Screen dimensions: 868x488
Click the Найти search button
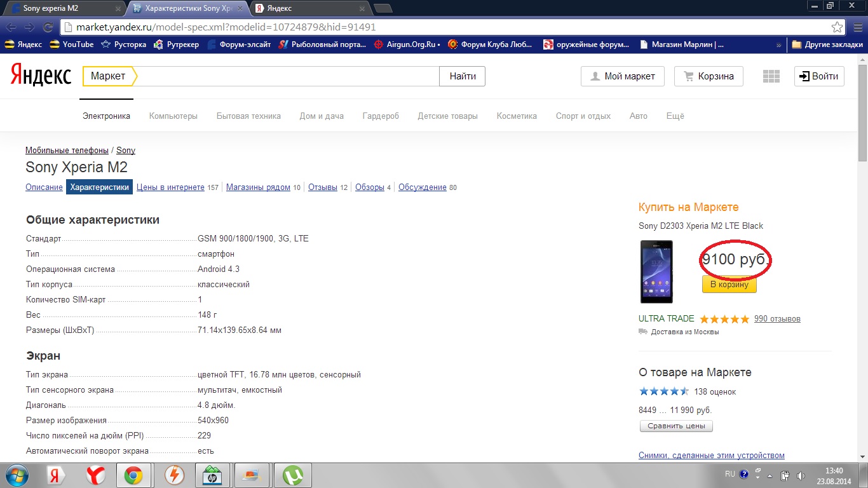(x=463, y=76)
